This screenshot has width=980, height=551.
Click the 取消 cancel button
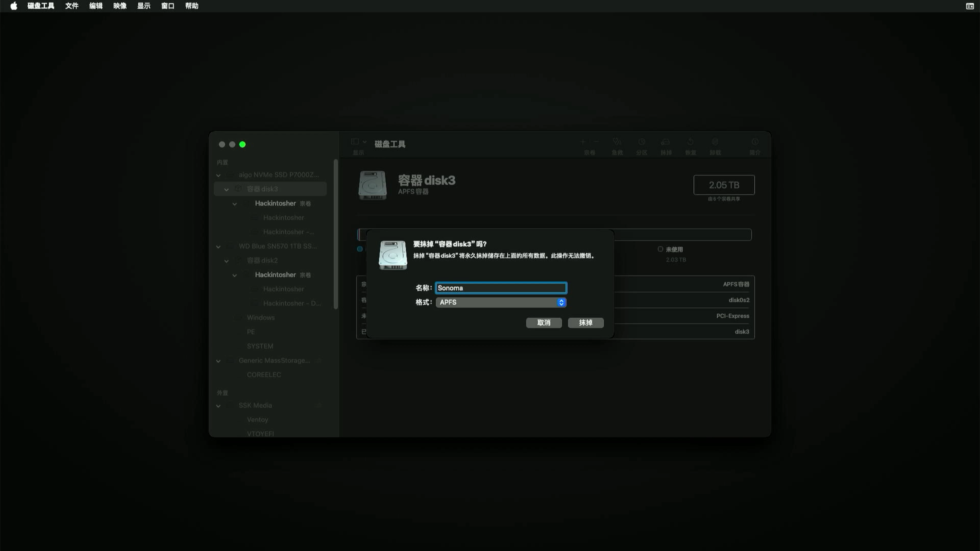coord(544,322)
